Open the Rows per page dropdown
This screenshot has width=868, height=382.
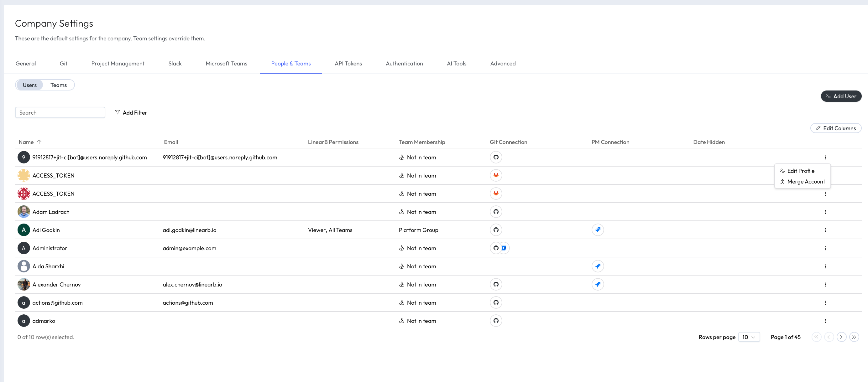click(749, 337)
